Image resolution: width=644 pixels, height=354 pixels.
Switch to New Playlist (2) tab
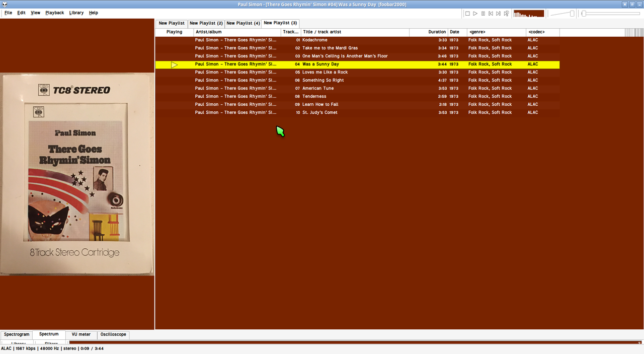coord(206,23)
